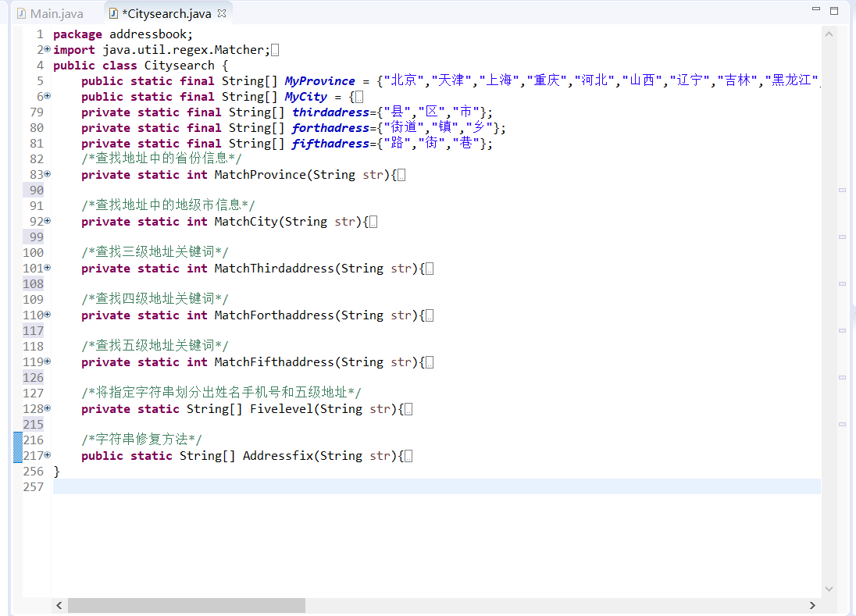This screenshot has width=856, height=616.
Task: Click the fifthadress variable name
Action: pos(331,144)
